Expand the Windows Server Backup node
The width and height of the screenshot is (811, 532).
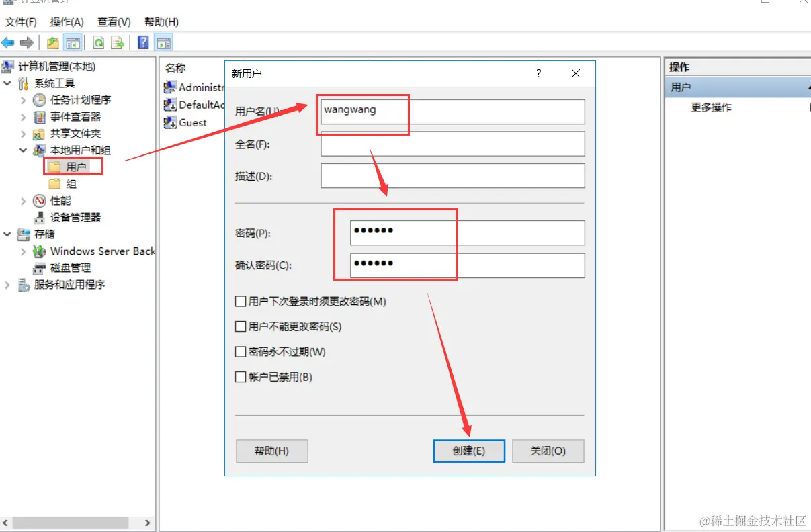24,251
